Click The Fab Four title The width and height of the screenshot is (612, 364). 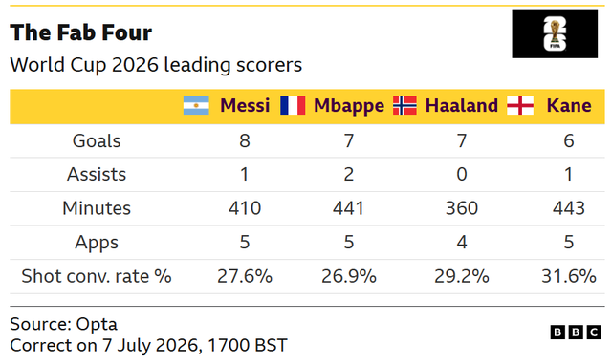(x=80, y=32)
